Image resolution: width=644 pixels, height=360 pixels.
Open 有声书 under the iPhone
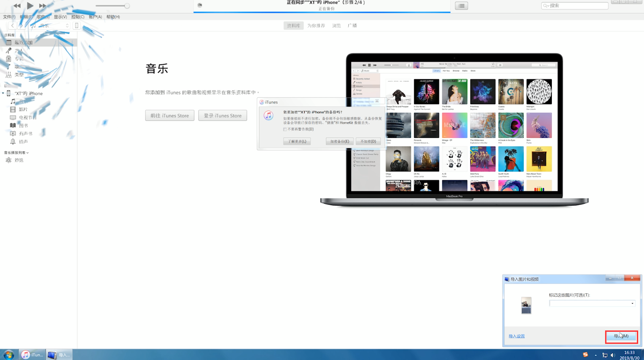click(x=25, y=133)
